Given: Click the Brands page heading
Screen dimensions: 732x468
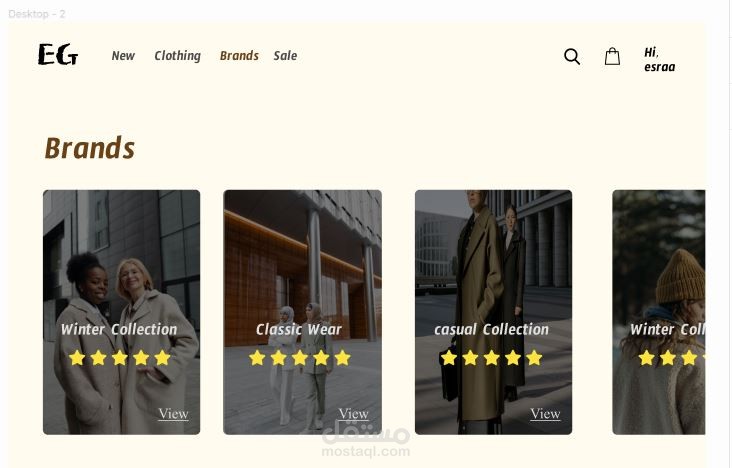Looking at the screenshot, I should click(90, 148).
